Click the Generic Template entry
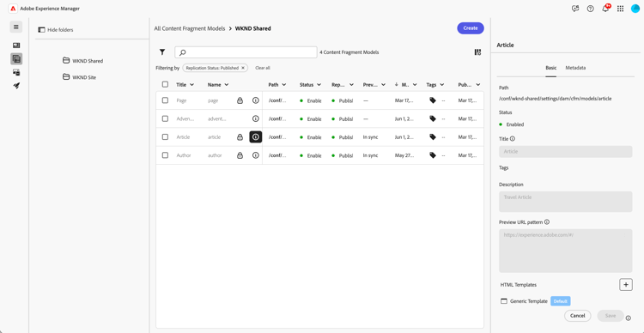The width and height of the screenshot is (644, 333). [529, 301]
